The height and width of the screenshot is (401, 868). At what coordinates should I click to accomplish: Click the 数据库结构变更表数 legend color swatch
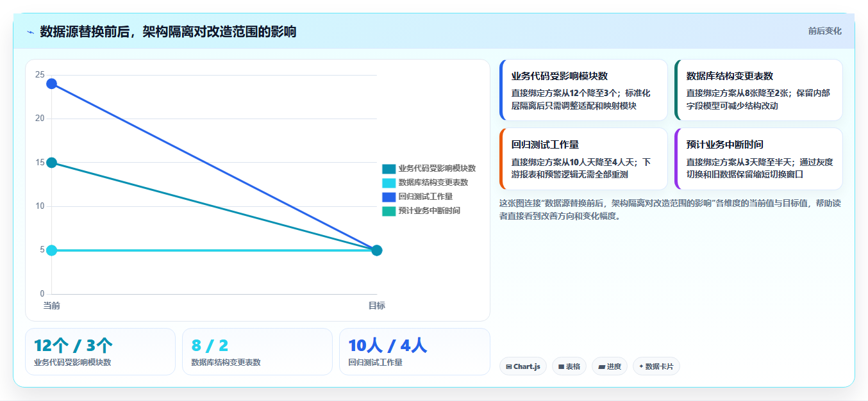click(x=388, y=183)
